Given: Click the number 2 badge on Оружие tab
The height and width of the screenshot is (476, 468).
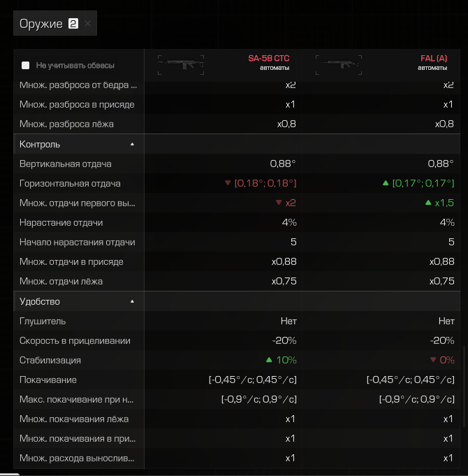Looking at the screenshot, I should [73, 23].
